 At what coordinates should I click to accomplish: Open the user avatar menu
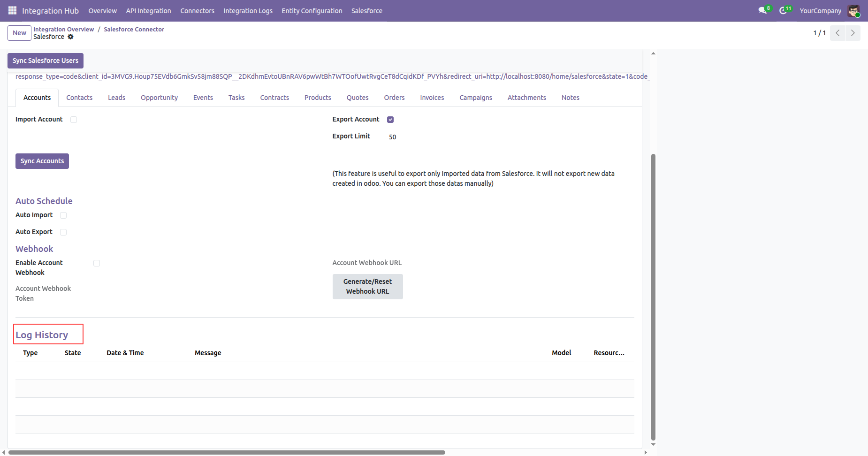[x=853, y=10]
